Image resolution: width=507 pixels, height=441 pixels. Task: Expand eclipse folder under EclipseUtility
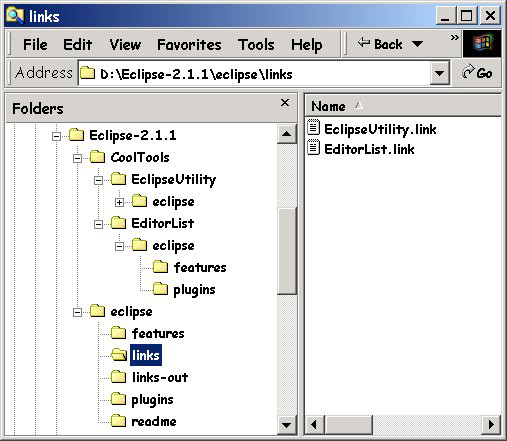click(x=119, y=202)
